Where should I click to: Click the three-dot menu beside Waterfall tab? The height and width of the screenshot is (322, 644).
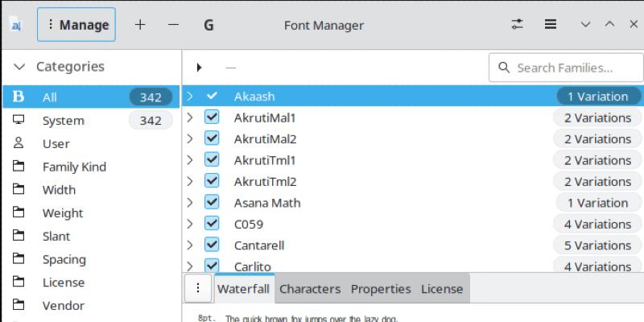pos(197,288)
